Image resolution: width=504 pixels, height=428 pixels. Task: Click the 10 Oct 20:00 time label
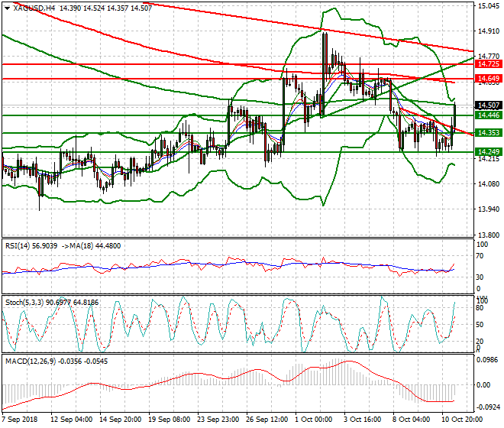pos(462,420)
